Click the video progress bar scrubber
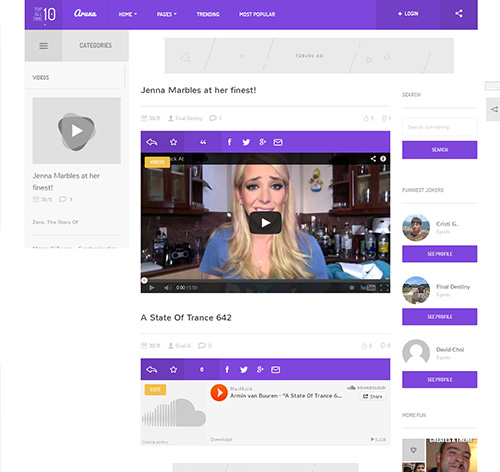This screenshot has width=500, height=472. (144, 280)
